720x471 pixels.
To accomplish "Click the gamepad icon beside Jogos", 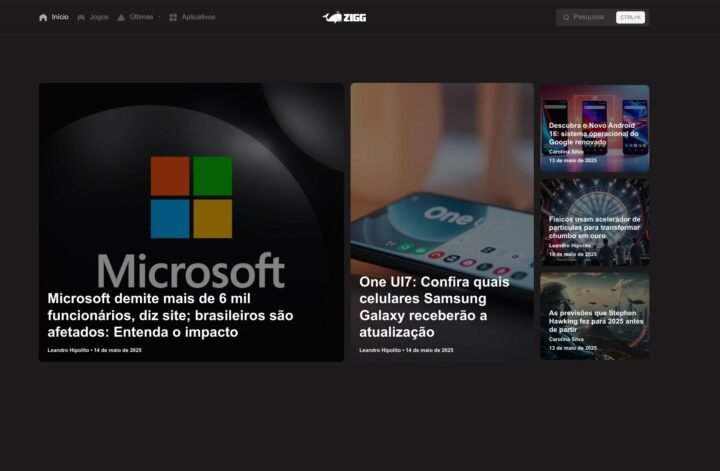I will tap(81, 17).
